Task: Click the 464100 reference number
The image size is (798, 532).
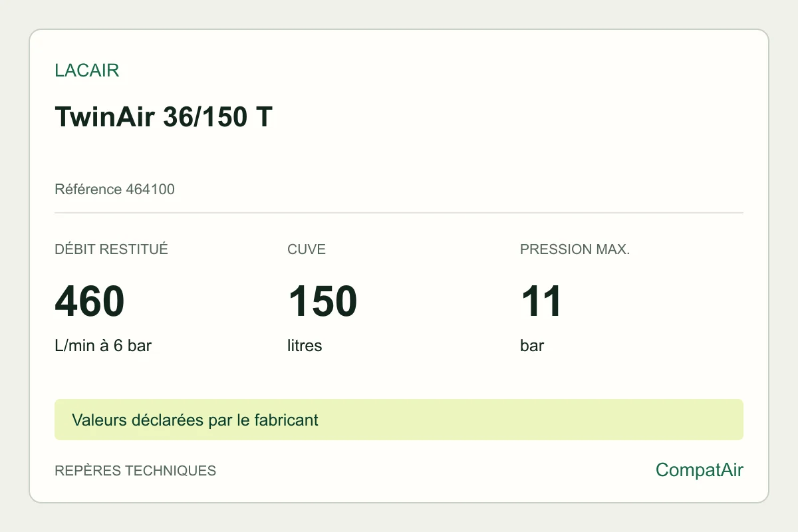Action: point(150,190)
